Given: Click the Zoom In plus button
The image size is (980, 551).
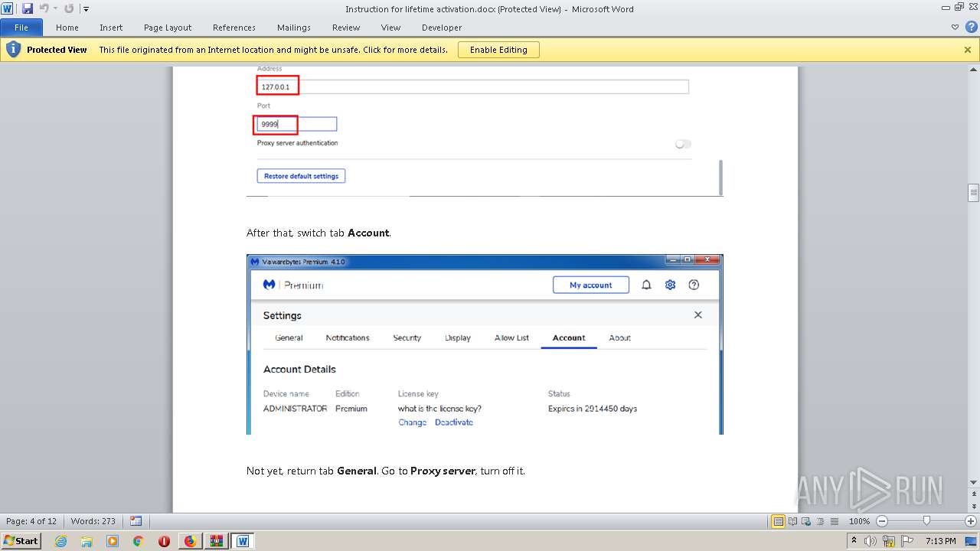Looking at the screenshot, I should [x=970, y=521].
